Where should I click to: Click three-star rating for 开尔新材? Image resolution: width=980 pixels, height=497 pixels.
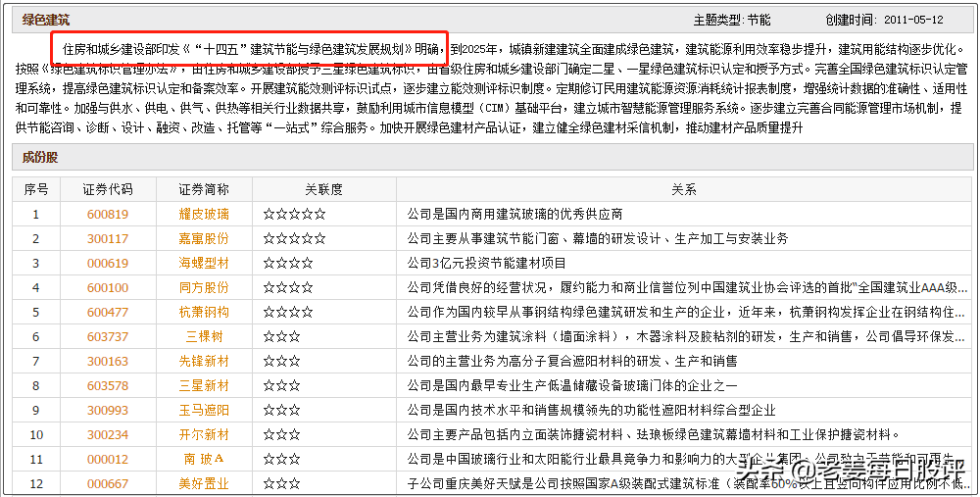[x=282, y=435]
